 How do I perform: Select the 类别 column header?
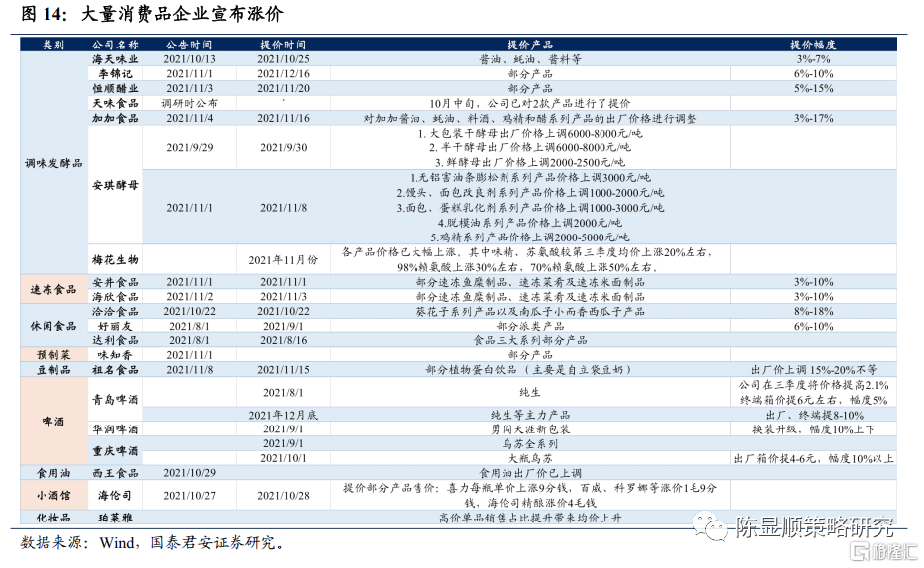click(53, 45)
